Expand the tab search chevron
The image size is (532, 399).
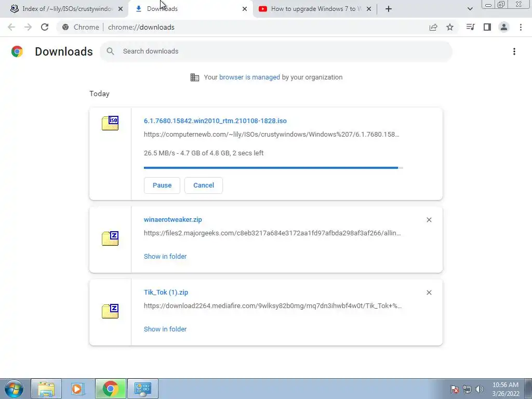tap(470, 9)
